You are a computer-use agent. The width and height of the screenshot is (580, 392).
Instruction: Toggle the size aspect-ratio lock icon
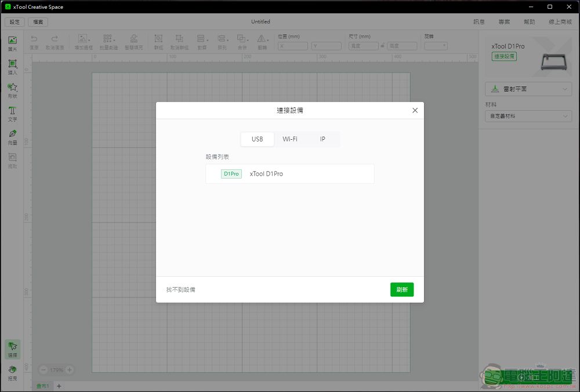click(x=383, y=46)
